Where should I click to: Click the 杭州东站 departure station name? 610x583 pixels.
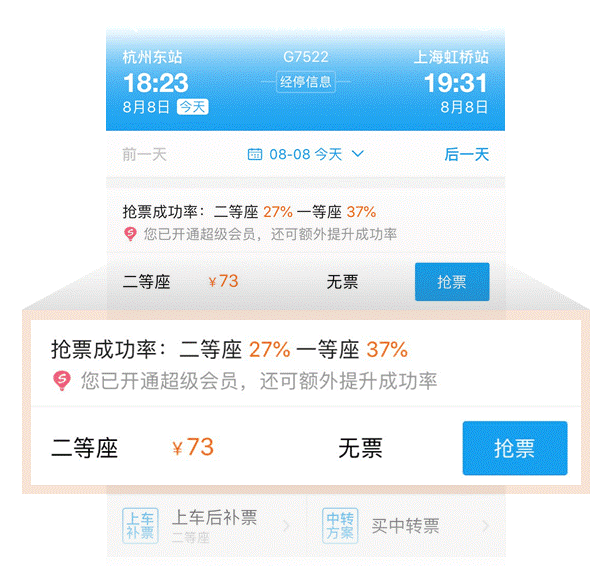click(x=152, y=57)
